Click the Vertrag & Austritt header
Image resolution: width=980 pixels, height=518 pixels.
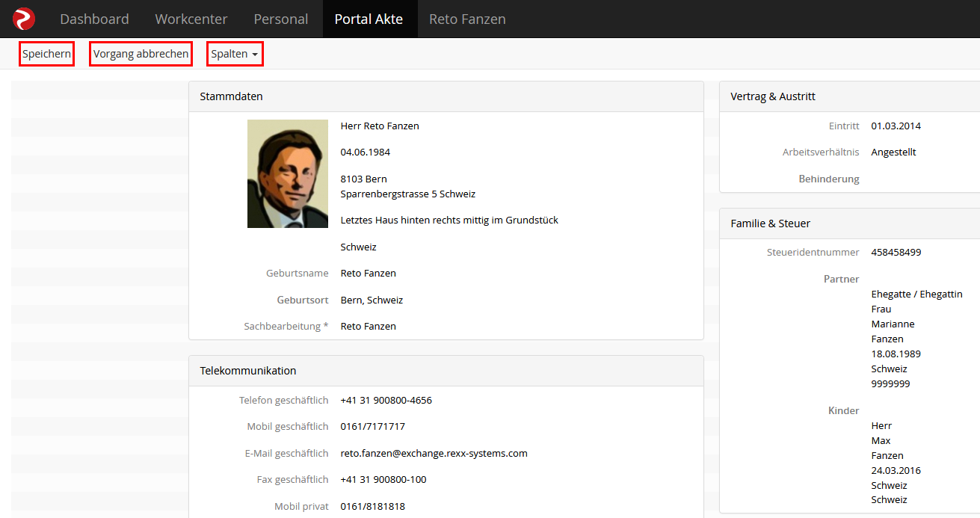[x=850, y=96]
